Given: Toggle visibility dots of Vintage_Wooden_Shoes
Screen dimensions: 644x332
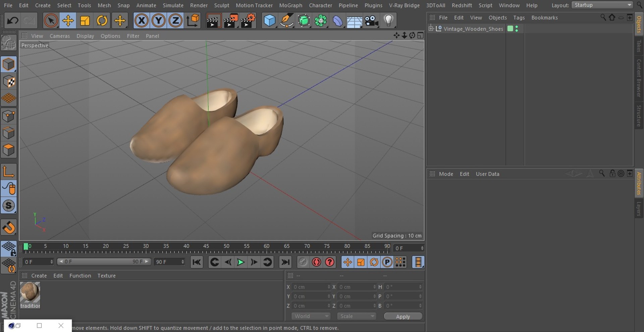Looking at the screenshot, I should [517, 29].
